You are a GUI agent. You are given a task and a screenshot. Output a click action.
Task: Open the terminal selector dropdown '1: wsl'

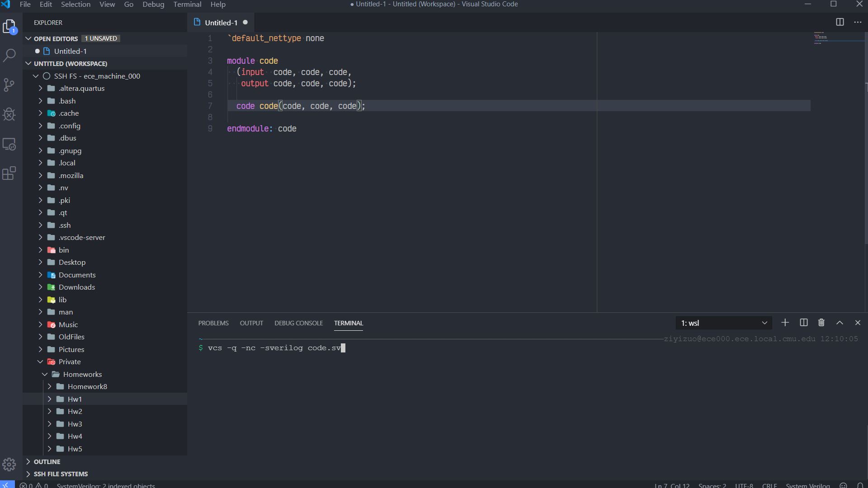tap(723, 323)
